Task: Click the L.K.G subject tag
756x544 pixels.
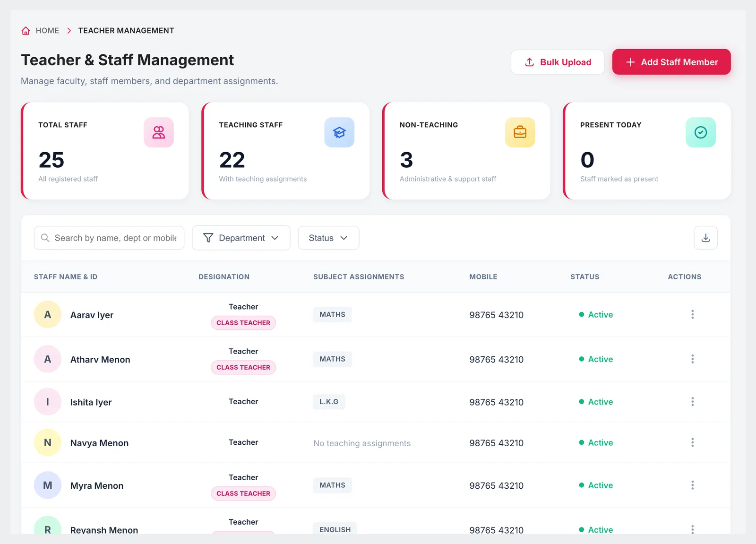Action: (329, 402)
